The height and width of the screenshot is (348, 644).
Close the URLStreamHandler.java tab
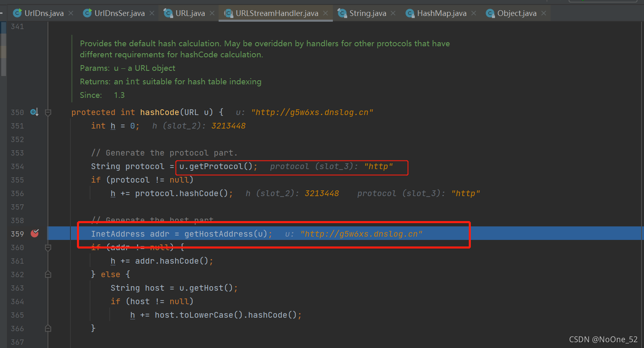325,13
